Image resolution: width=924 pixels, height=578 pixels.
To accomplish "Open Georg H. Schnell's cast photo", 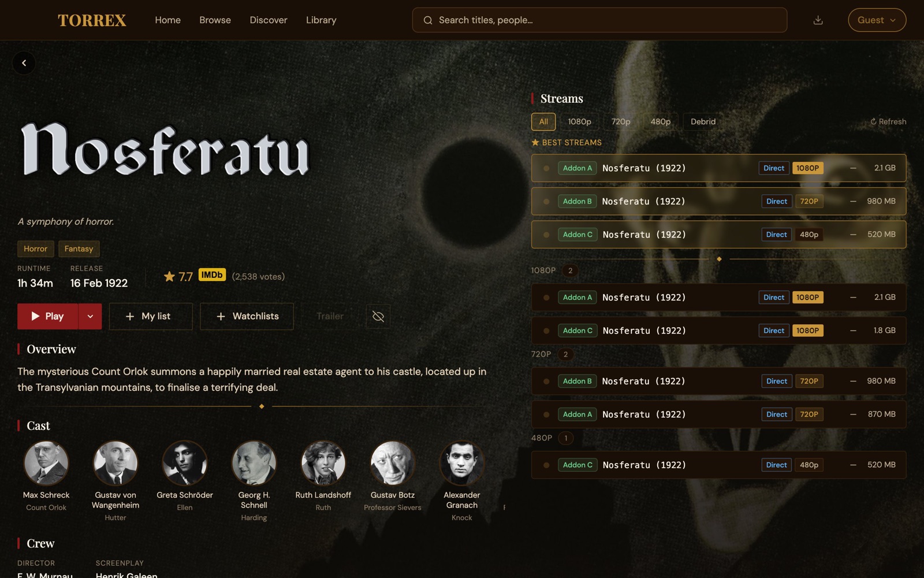I will tap(254, 463).
